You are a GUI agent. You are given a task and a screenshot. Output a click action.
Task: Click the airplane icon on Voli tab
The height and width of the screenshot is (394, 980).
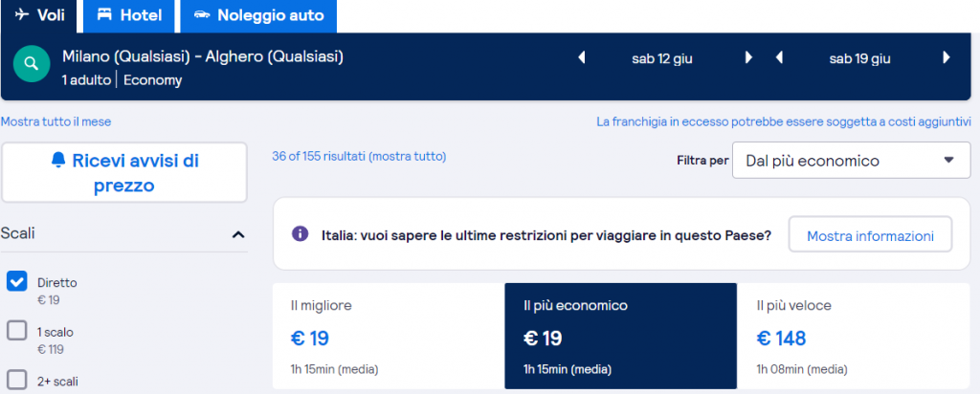[22, 15]
